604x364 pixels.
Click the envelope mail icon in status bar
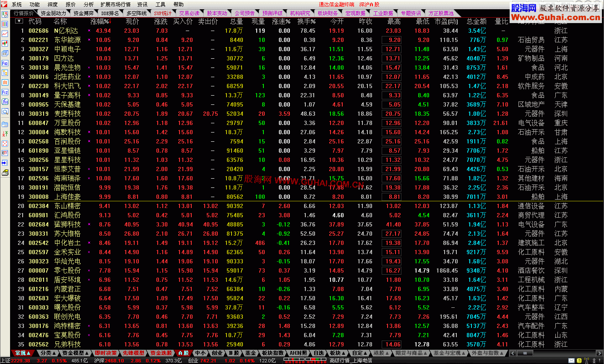click(571, 361)
